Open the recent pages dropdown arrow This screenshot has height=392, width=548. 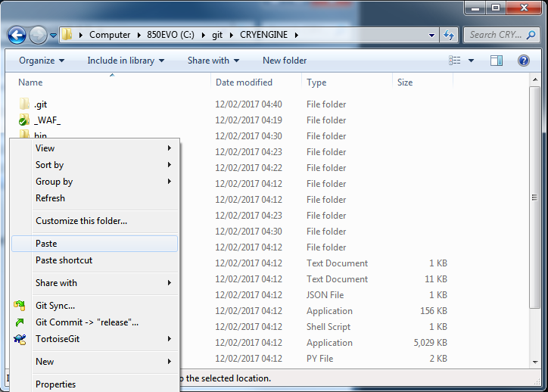[x=53, y=36]
